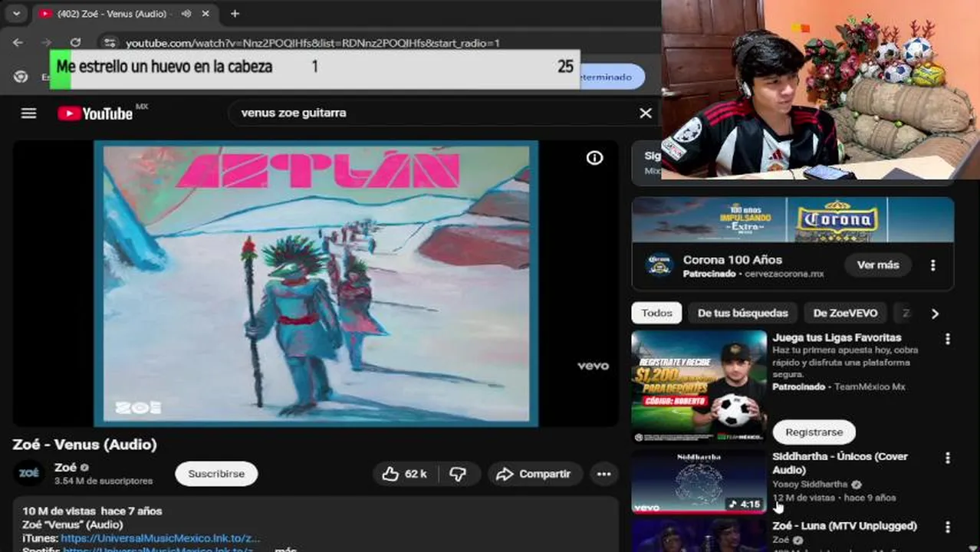The image size is (980, 552).
Task: Open more actions menu beside Compartir
Action: (x=604, y=474)
